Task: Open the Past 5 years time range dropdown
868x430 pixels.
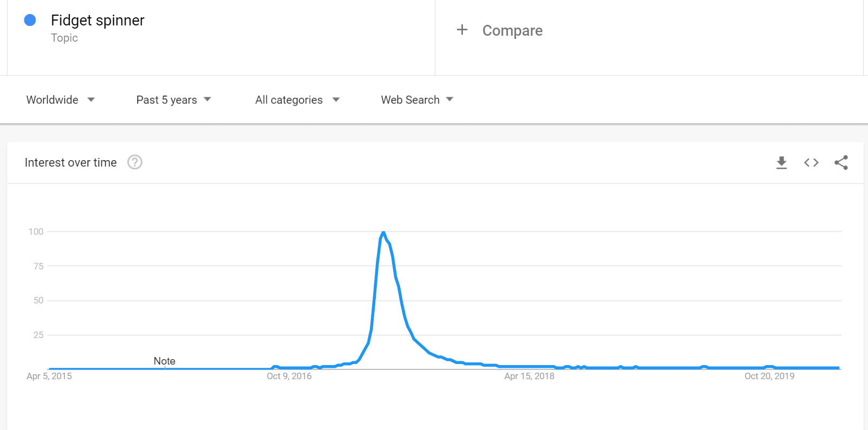Action: [x=167, y=100]
